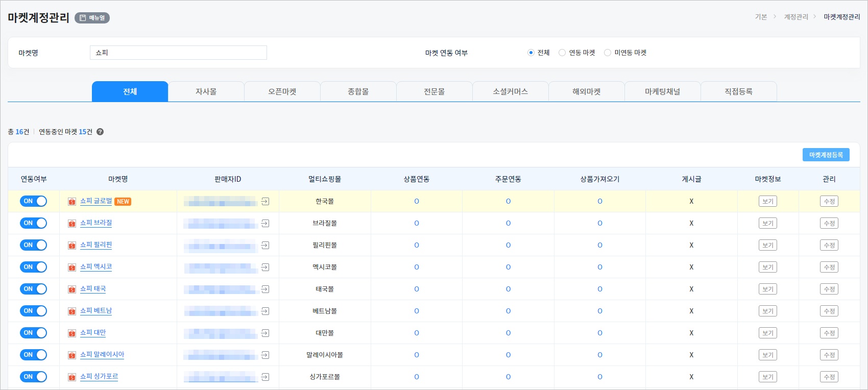Turn off the 쇼피 멕시코 ON switch

[x=34, y=267]
